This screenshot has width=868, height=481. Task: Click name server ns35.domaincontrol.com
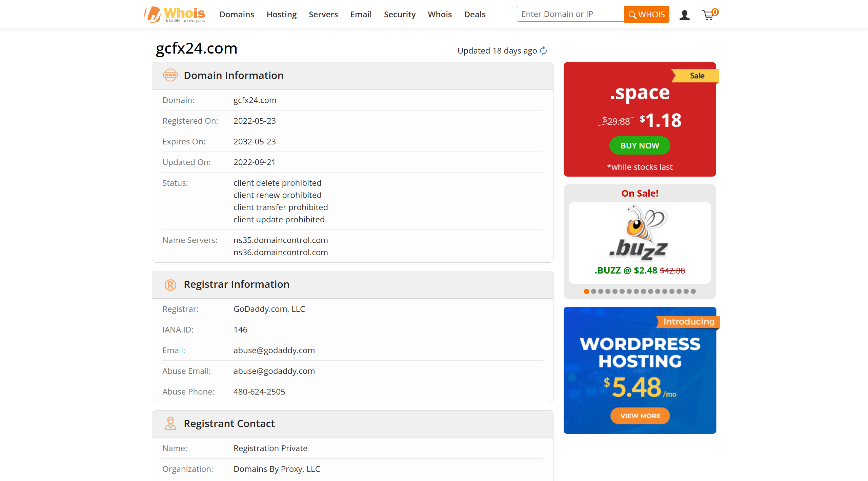pyautogui.click(x=281, y=240)
